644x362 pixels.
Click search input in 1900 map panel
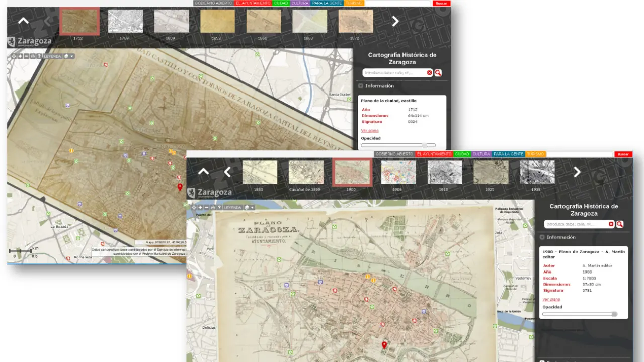pyautogui.click(x=576, y=224)
